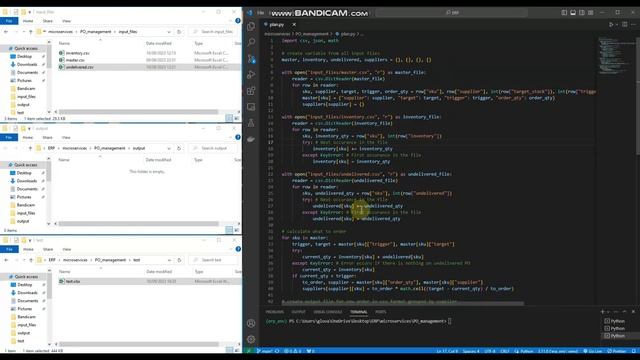The width and height of the screenshot is (640, 360).
Task: Refresh the input_files folder window
Action: (x=179, y=32)
